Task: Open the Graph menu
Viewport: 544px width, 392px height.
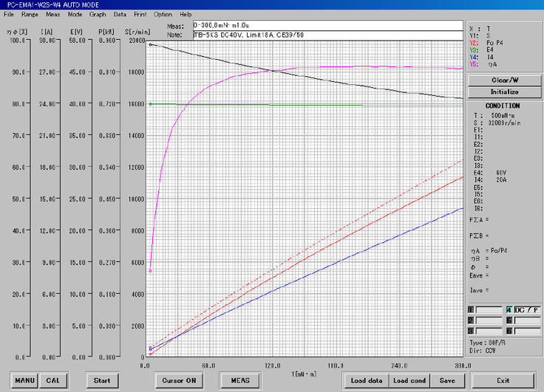Action: 97,14
